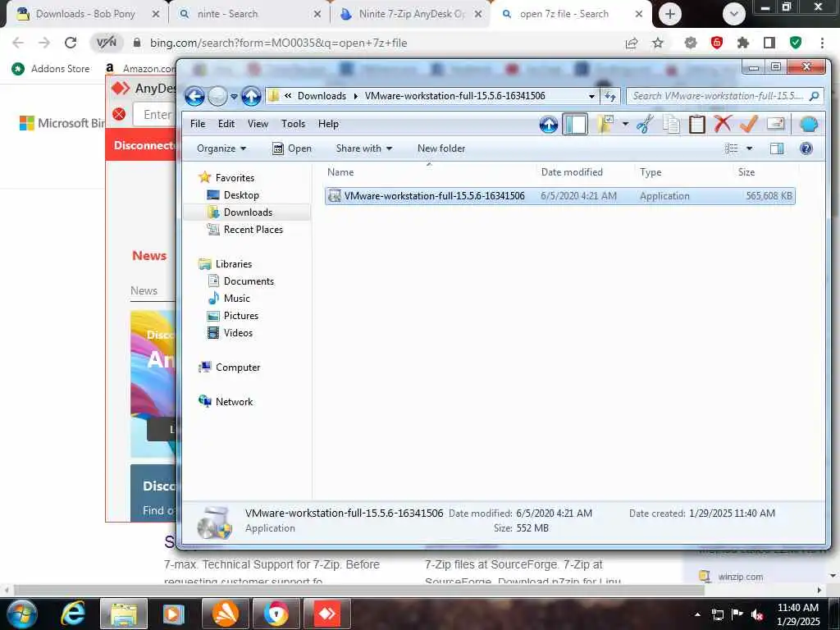
Task: Open Internet Explorer from the taskbar
Action: (x=73, y=614)
